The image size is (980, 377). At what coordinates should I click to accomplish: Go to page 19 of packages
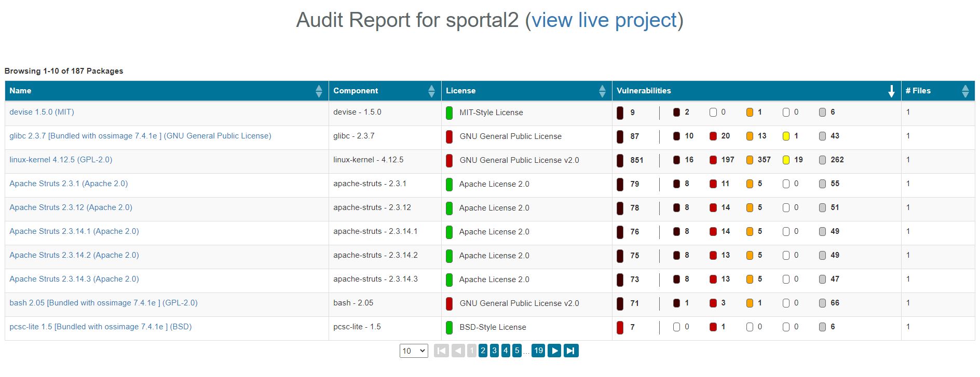pyautogui.click(x=538, y=351)
